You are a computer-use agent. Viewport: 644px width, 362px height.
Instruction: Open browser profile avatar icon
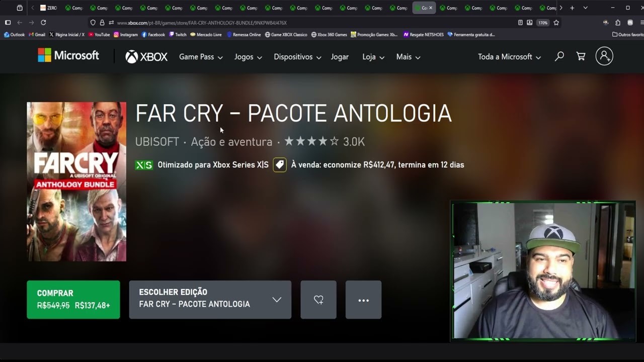point(606,23)
